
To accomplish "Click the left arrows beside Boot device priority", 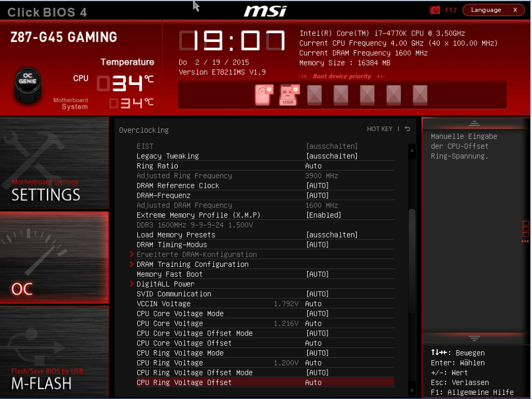I will tap(302, 77).
